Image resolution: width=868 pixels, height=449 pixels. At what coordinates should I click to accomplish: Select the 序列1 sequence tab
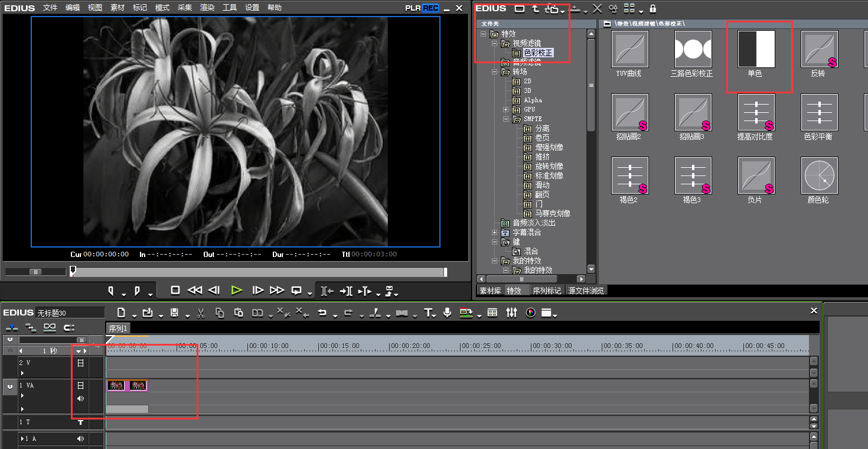(x=118, y=328)
